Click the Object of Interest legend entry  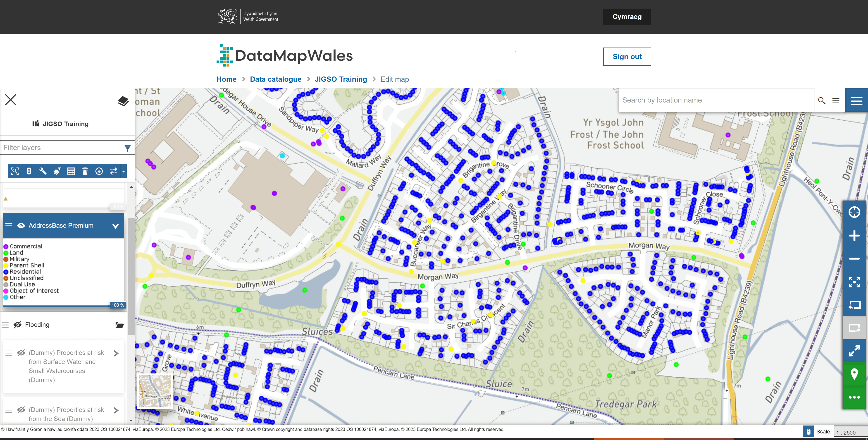[x=31, y=291]
